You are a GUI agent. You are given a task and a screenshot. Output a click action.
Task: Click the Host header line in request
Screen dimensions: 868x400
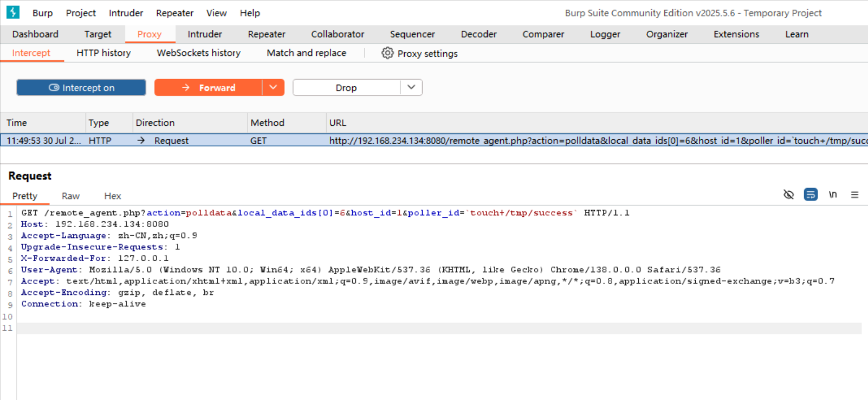coord(95,224)
